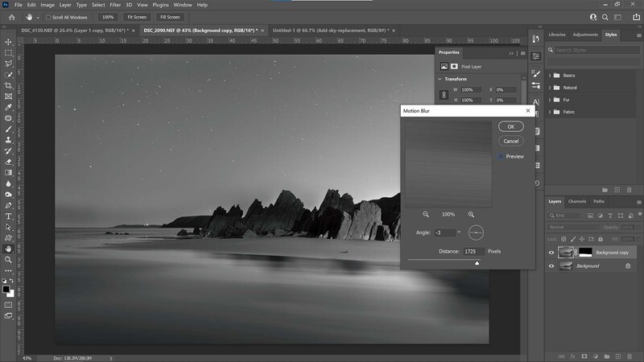644x362 pixels.
Task: Expand the Basics styles folder
Action: [550, 76]
